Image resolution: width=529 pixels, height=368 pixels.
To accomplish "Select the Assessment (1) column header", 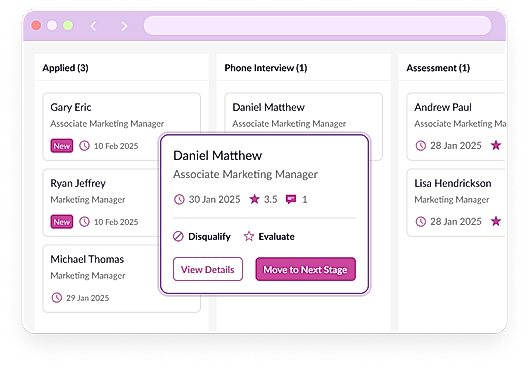I will (438, 68).
